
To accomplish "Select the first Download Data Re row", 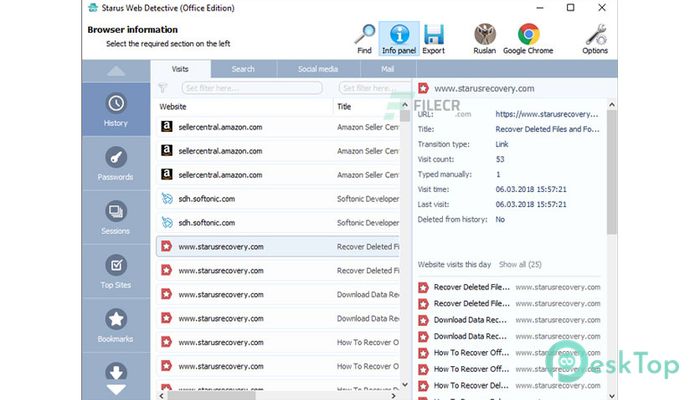I will pyautogui.click(x=278, y=295).
